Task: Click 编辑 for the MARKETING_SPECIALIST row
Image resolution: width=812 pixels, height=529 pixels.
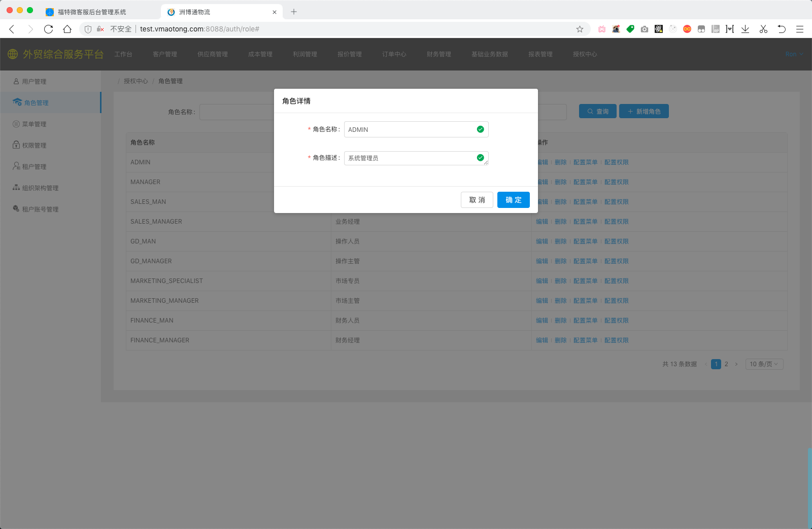Action: coord(542,281)
